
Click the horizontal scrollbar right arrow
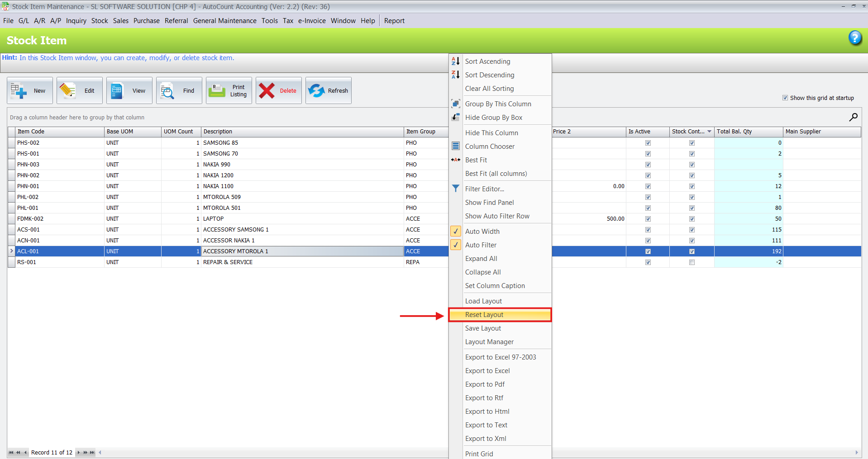[x=856, y=453]
